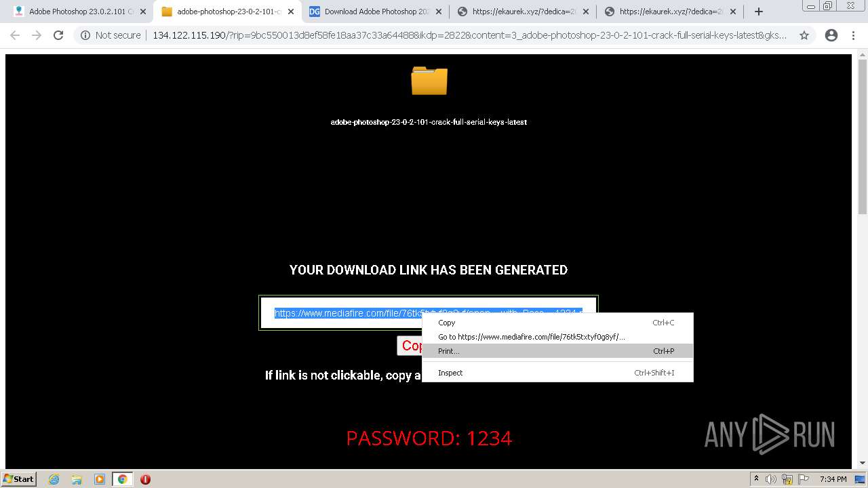The image size is (868, 488).
Task: Click the network tray icon
Action: click(x=787, y=479)
